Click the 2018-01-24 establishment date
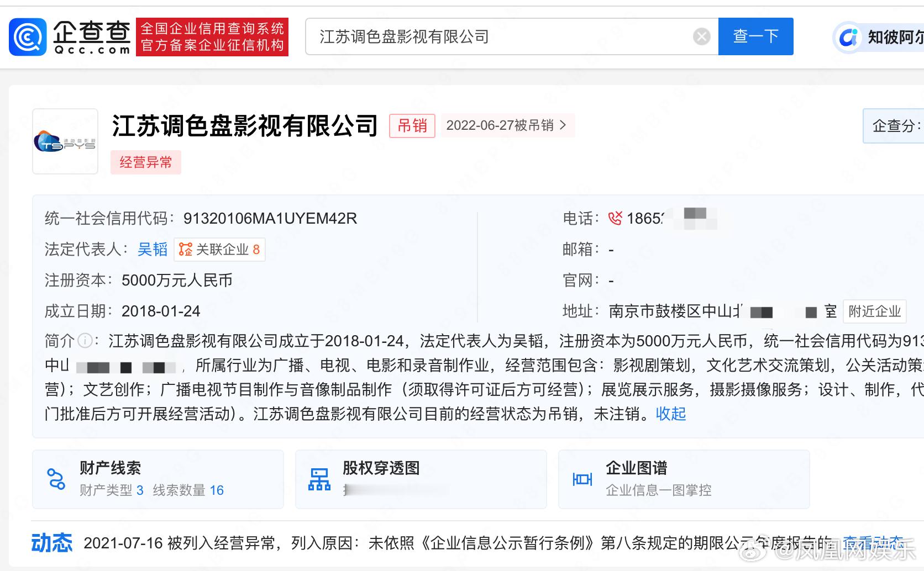 point(161,311)
